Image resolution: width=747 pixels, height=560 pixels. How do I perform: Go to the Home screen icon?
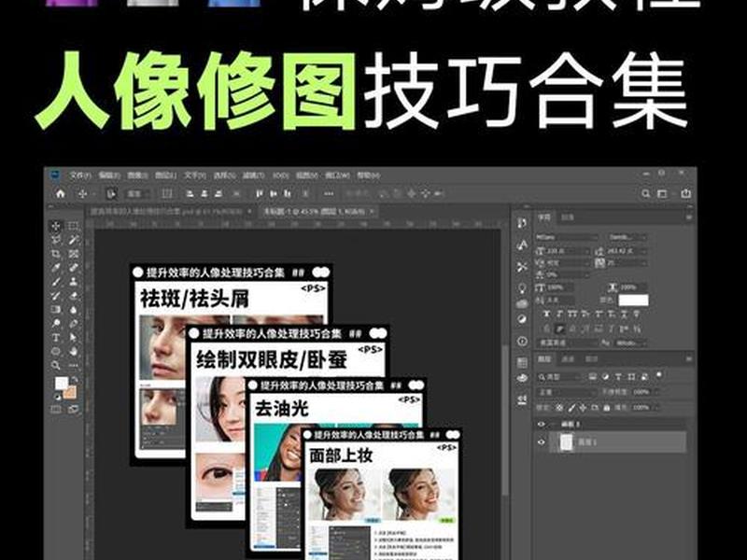coord(61,194)
